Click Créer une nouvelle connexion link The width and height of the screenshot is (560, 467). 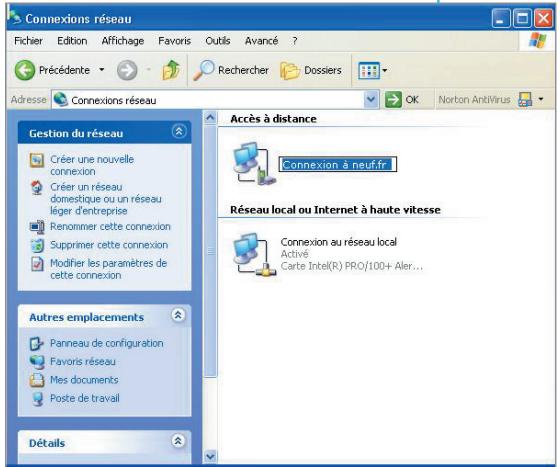pyautogui.click(x=92, y=165)
